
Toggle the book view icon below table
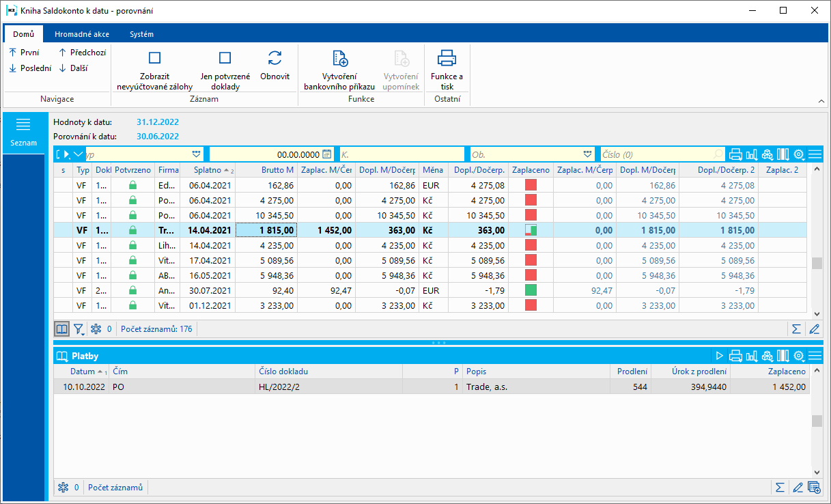(x=62, y=329)
